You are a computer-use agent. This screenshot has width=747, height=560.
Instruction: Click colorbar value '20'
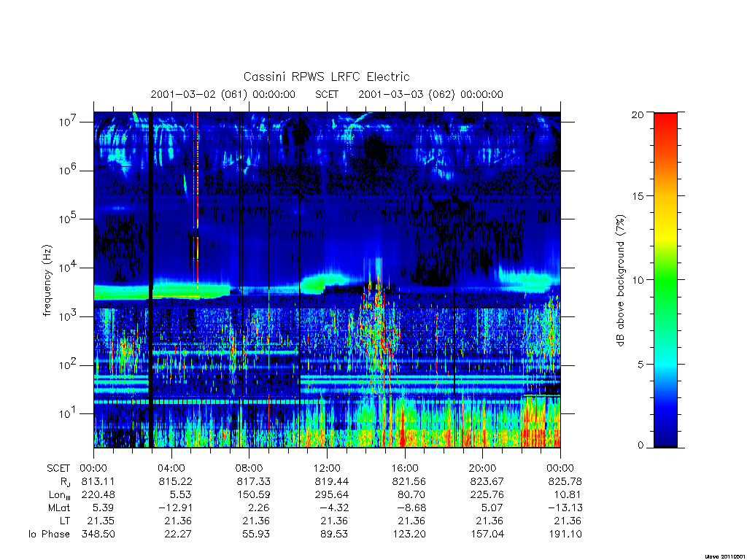coord(637,114)
